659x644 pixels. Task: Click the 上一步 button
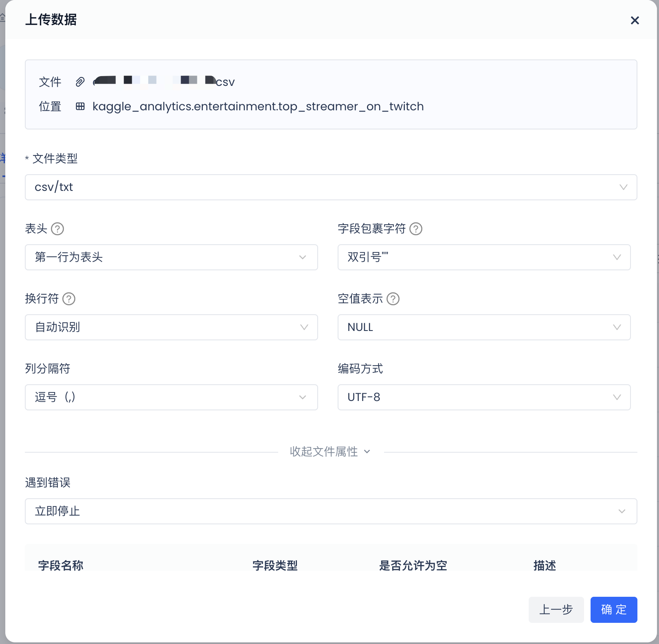[x=556, y=609]
